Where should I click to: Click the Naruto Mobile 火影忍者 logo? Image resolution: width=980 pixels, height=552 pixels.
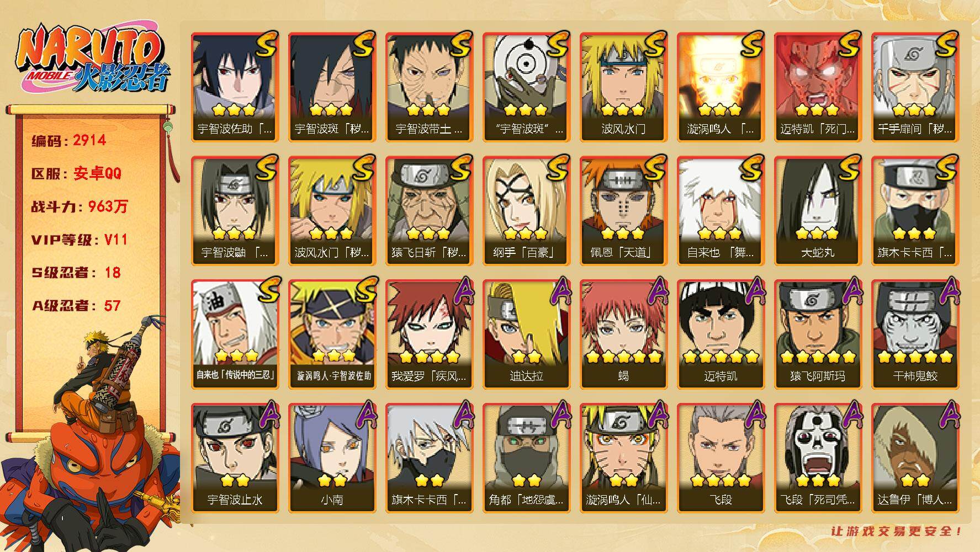[92, 60]
